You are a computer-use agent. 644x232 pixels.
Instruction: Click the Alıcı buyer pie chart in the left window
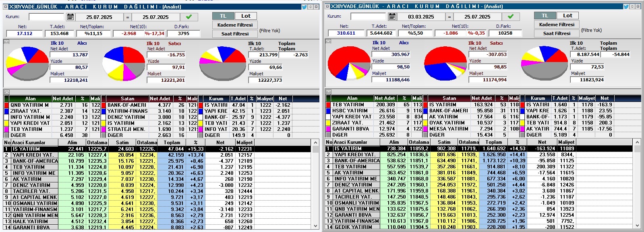27,64
